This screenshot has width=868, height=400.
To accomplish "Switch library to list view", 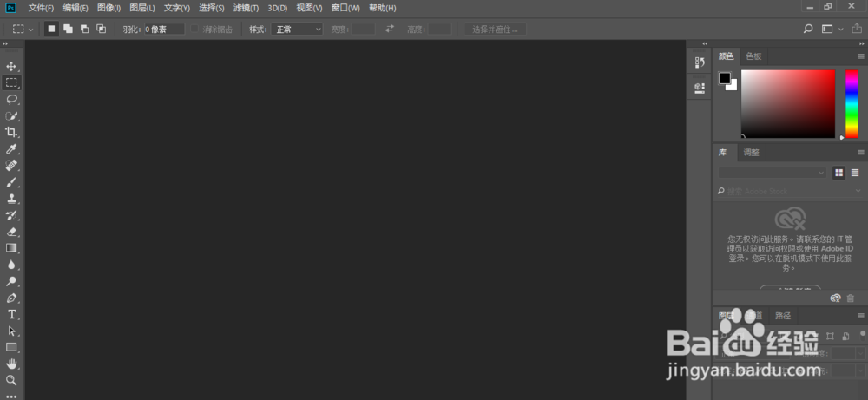I will coord(855,173).
